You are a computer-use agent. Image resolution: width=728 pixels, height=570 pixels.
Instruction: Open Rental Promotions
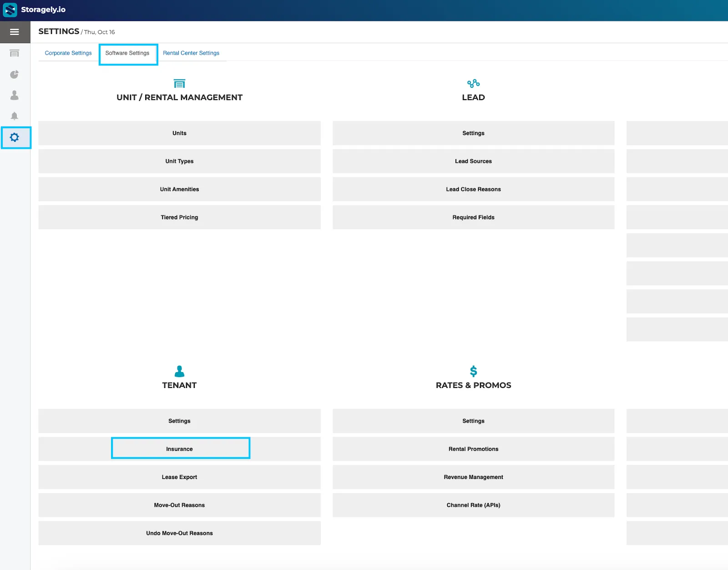473,449
